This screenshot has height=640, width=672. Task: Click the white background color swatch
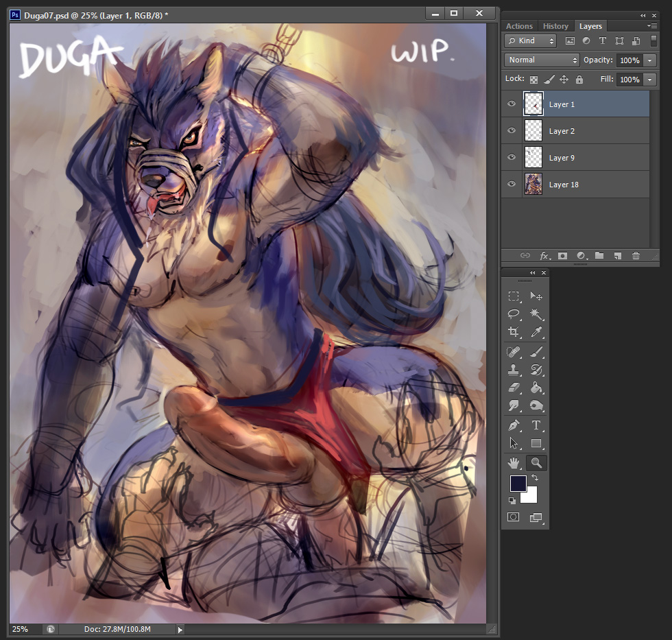(x=531, y=497)
